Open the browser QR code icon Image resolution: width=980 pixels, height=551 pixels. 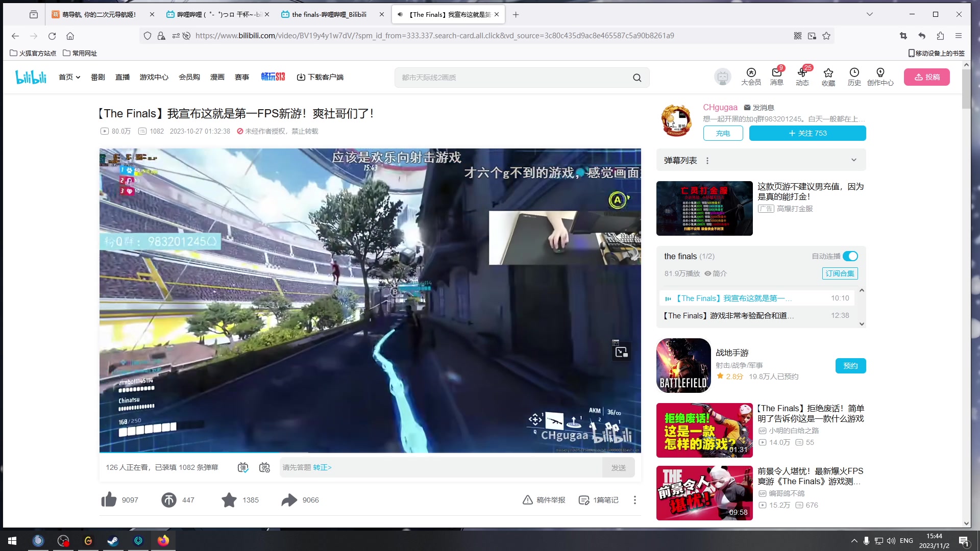point(798,36)
